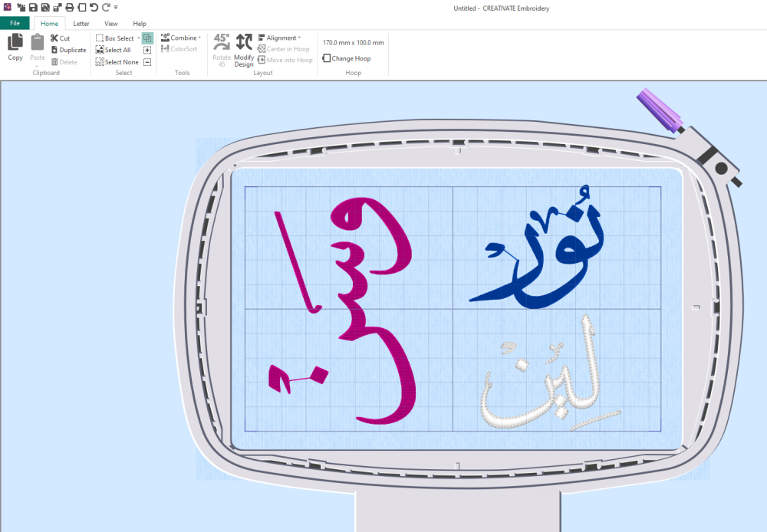Open the File menu
Screen dimensions: 767x532
(15, 24)
